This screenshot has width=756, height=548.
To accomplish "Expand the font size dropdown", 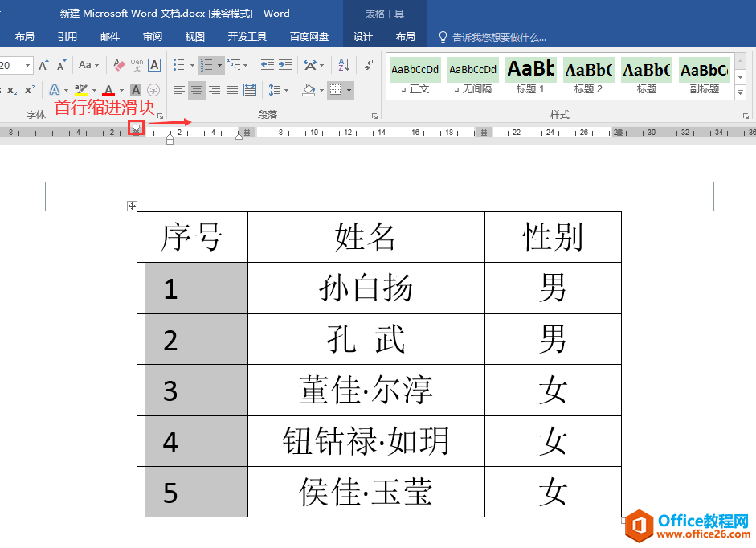I will point(27,66).
